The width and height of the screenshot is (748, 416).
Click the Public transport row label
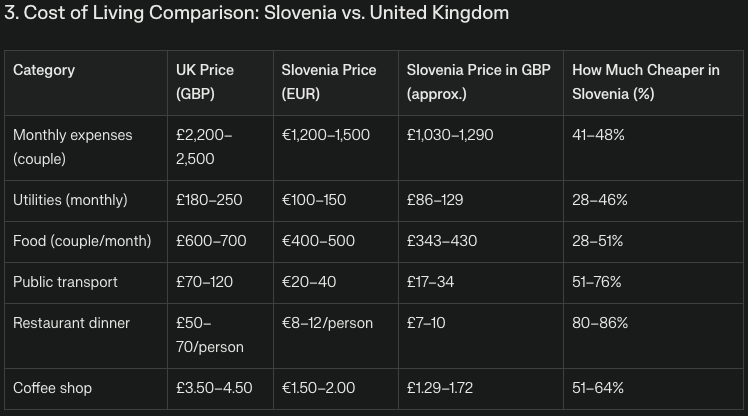(x=65, y=282)
